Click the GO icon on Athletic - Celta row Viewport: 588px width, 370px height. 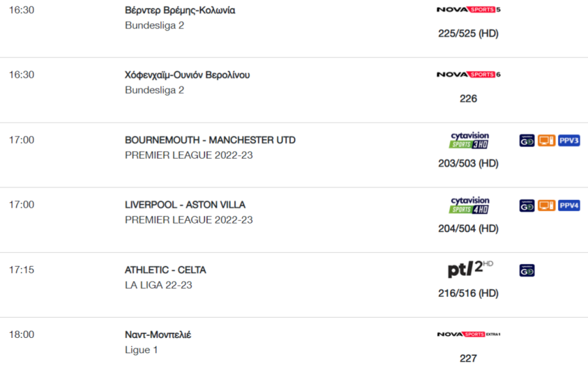[x=527, y=271]
